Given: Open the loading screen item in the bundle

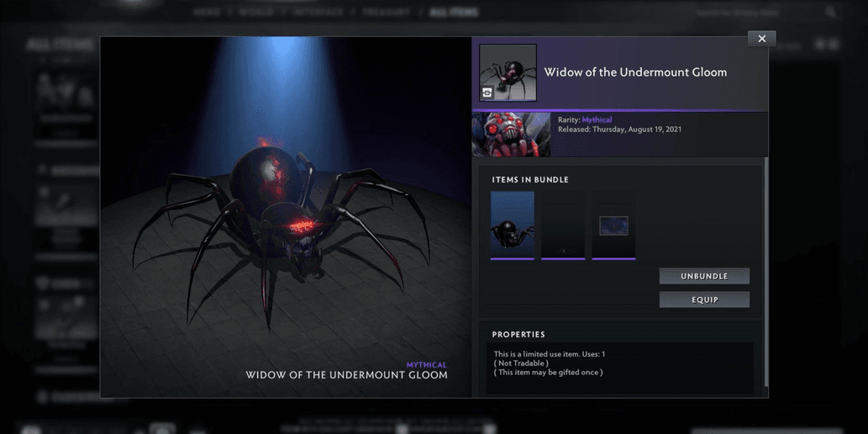Looking at the screenshot, I should pyautogui.click(x=613, y=225).
